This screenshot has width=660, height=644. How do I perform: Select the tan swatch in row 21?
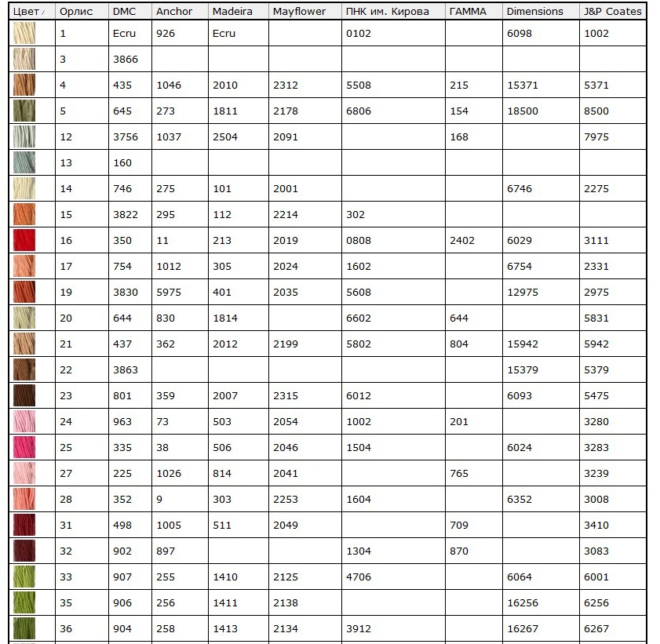tap(24, 344)
